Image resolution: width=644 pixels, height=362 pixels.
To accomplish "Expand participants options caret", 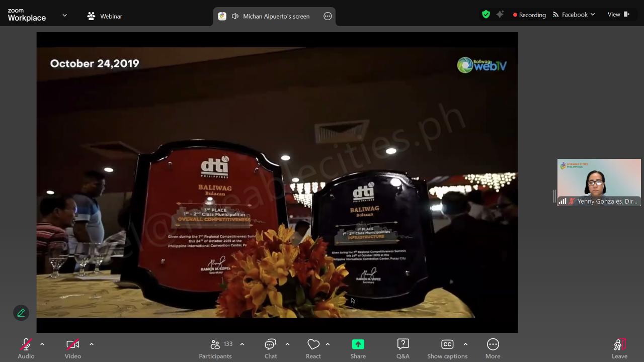I will pyautogui.click(x=242, y=344).
